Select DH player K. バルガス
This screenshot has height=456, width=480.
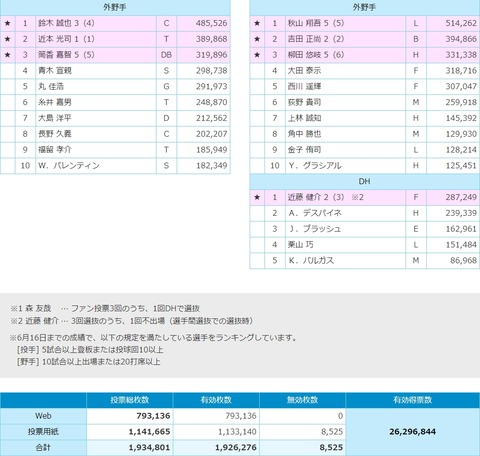(x=311, y=261)
